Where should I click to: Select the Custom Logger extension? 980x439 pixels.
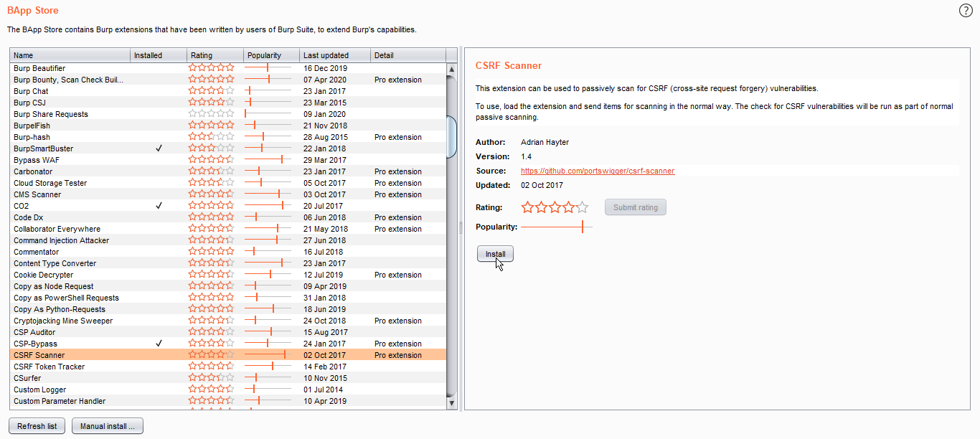point(228,390)
